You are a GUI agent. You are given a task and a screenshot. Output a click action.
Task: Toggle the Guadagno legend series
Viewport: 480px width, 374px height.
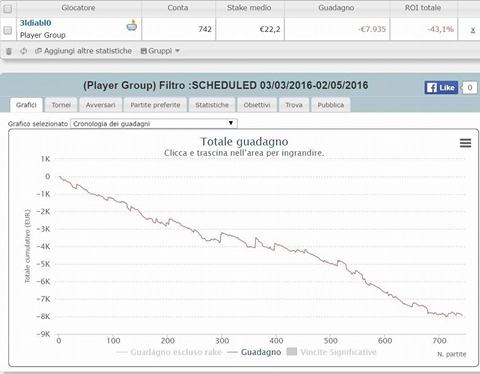[x=254, y=352]
